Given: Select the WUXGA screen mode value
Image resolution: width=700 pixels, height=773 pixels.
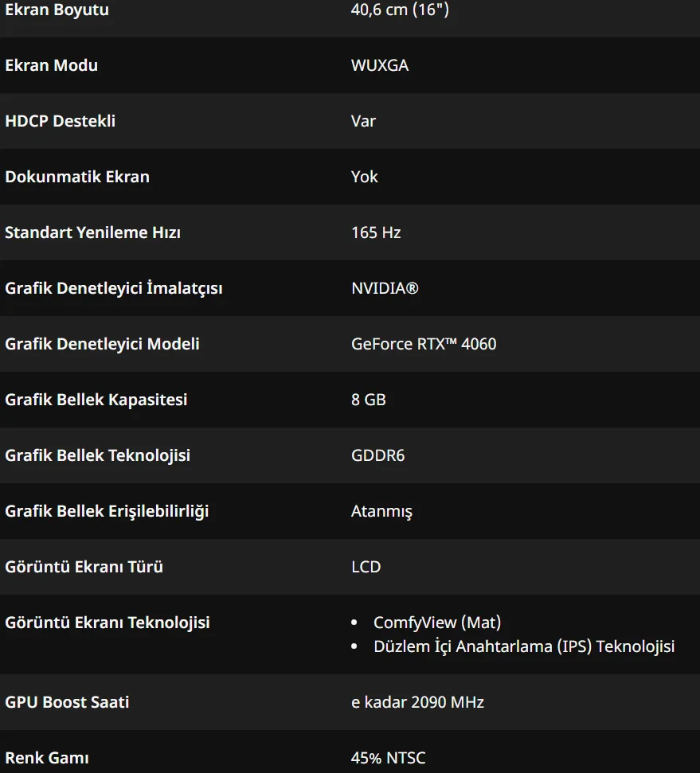Looking at the screenshot, I should 380,65.
